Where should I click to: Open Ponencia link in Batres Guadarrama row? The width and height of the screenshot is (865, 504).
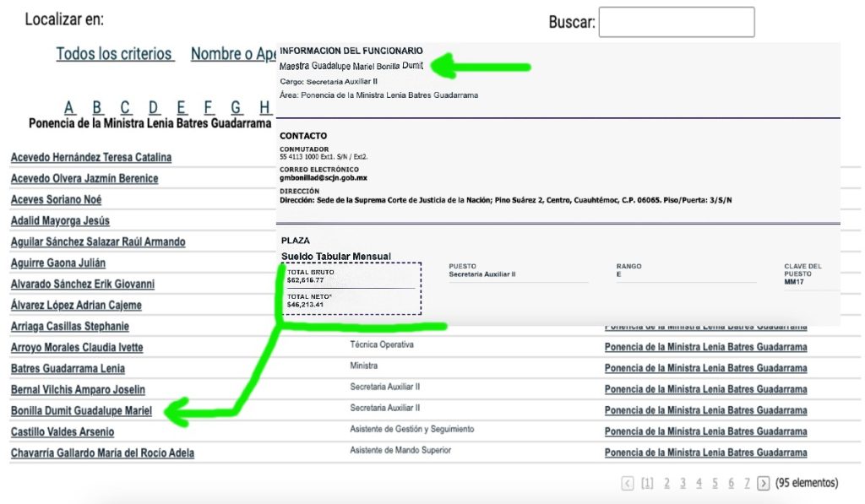click(705, 368)
